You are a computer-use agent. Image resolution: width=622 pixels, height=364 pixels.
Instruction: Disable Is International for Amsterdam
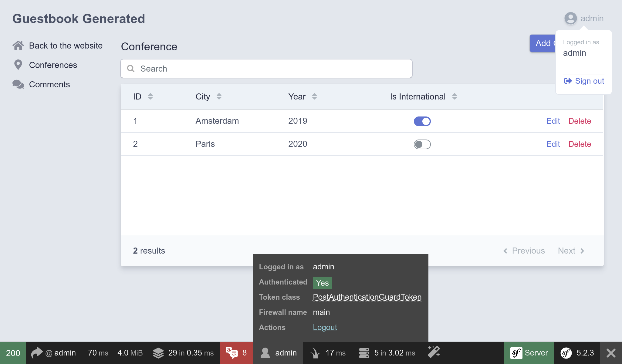[x=422, y=121]
